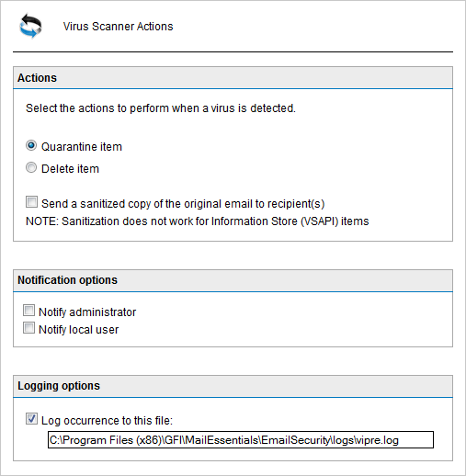Viewport: 466px width, 476px height.
Task: Click the Actions section header
Action: (233, 78)
